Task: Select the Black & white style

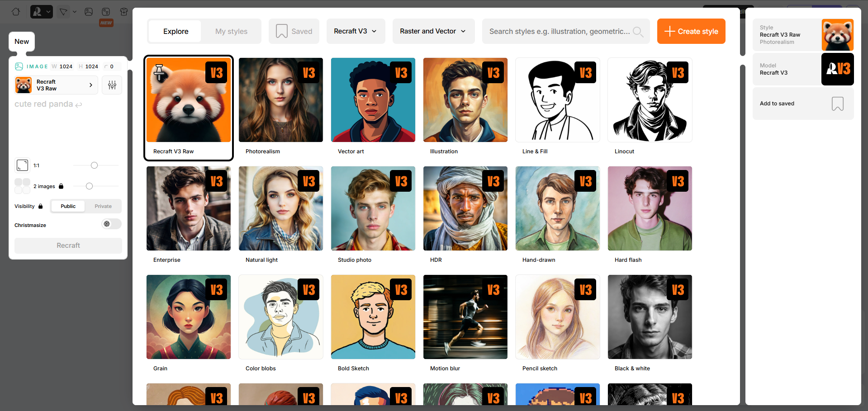Action: click(x=650, y=324)
